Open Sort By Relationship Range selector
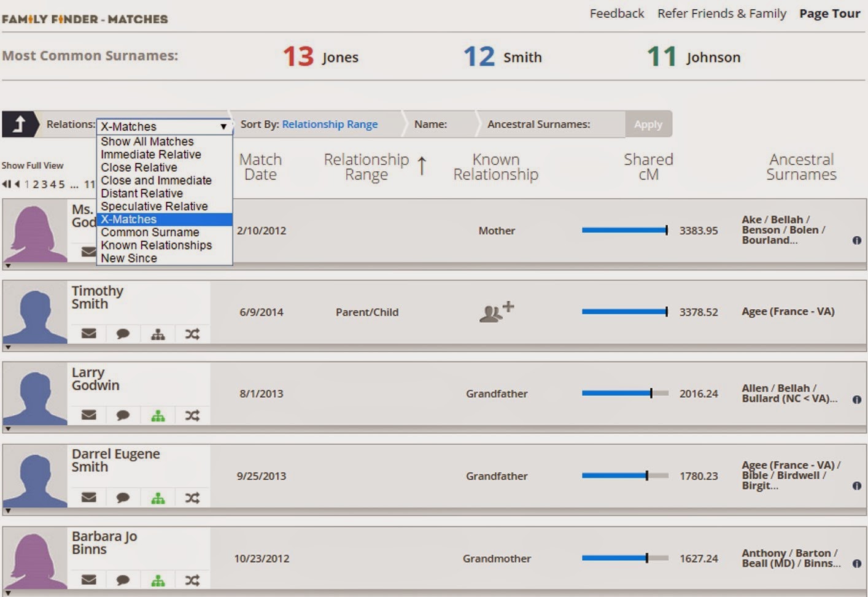Viewport: 868px width, 597px height. (330, 124)
